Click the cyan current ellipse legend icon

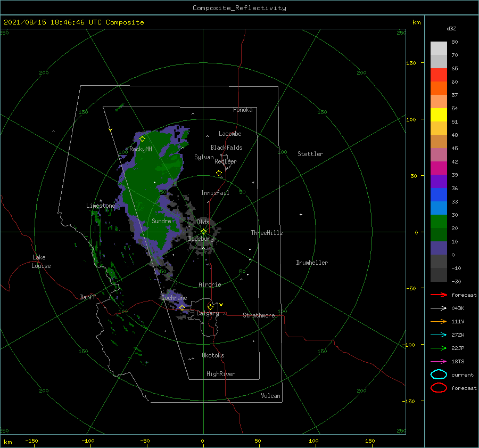(x=439, y=374)
